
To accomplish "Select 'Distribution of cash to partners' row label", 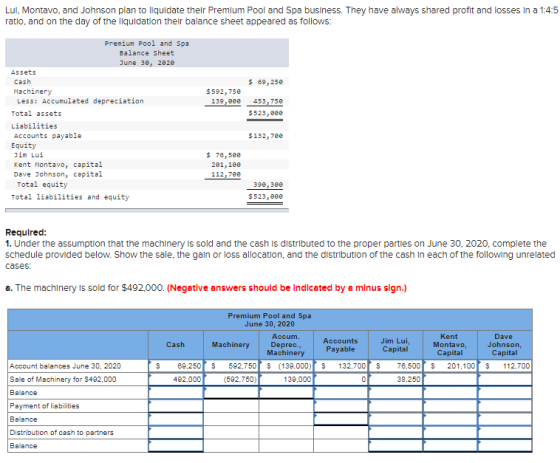I will [61, 432].
